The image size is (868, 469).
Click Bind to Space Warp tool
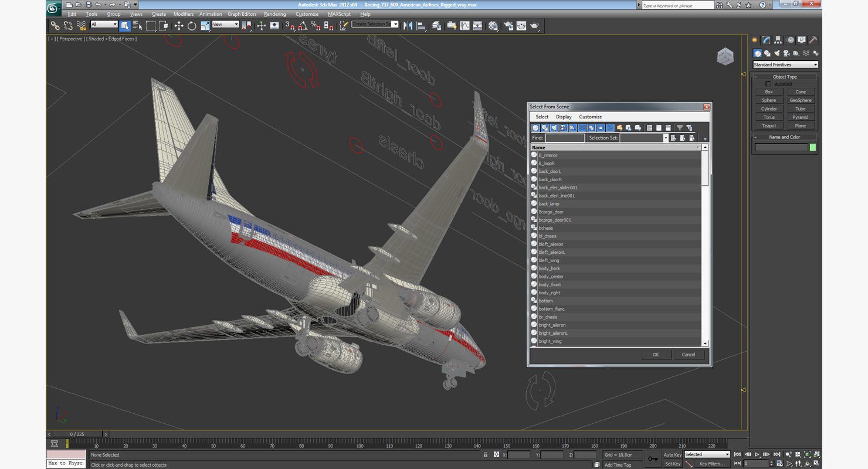81,26
